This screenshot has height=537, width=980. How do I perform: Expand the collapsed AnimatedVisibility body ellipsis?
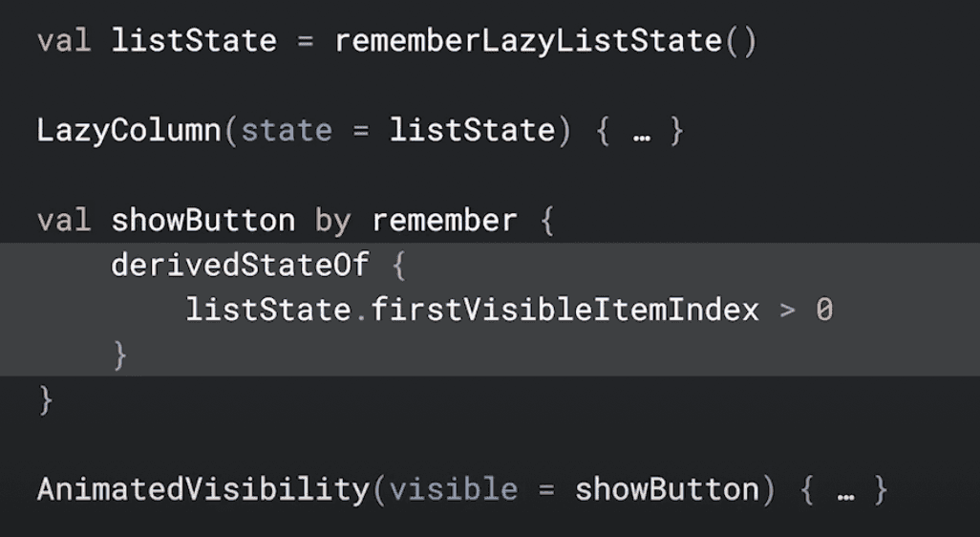pos(844,492)
